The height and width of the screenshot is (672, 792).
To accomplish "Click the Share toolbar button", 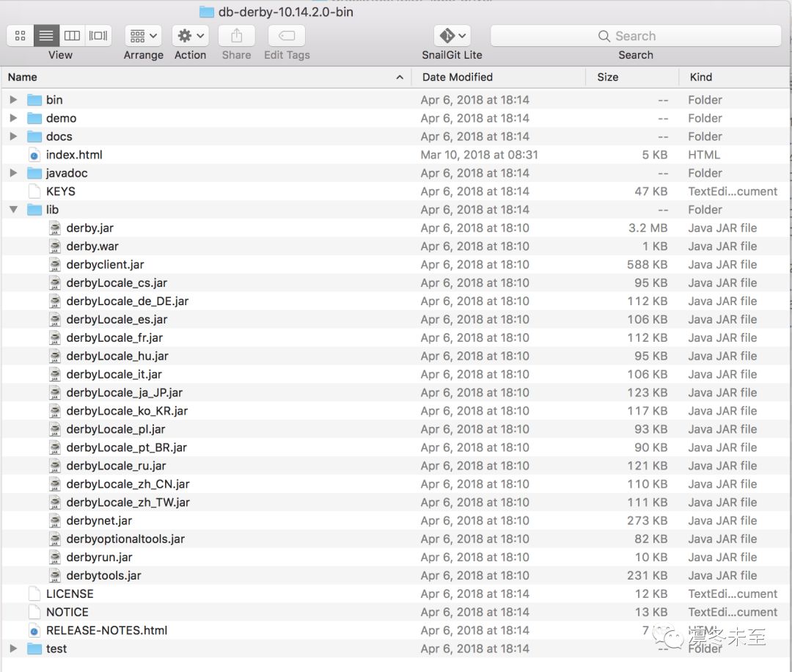I will [236, 36].
